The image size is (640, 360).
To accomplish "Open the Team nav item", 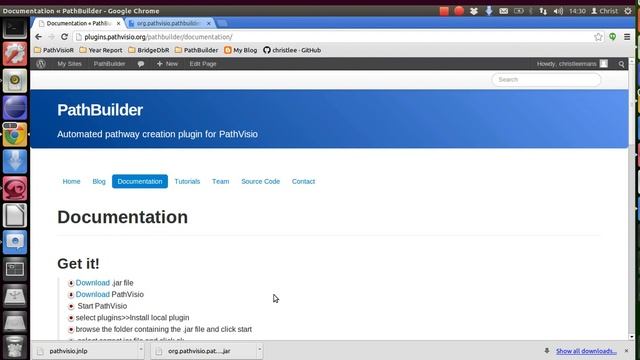I will tap(221, 181).
